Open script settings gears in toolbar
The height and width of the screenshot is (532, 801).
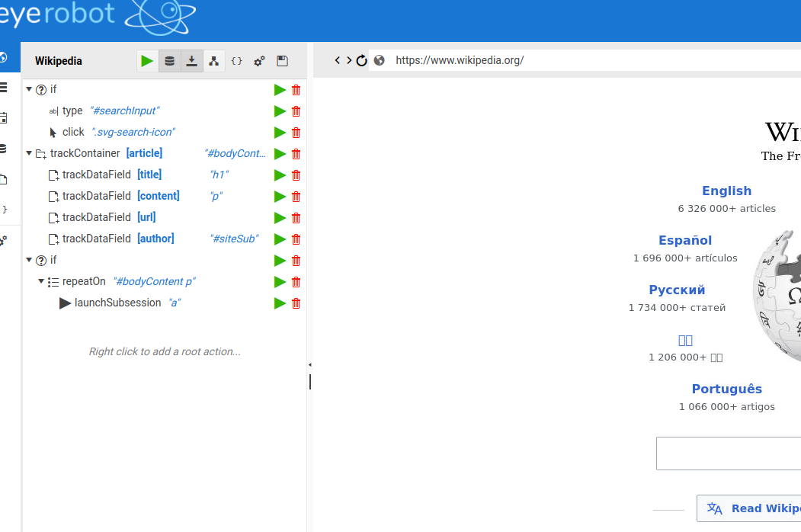[260, 61]
